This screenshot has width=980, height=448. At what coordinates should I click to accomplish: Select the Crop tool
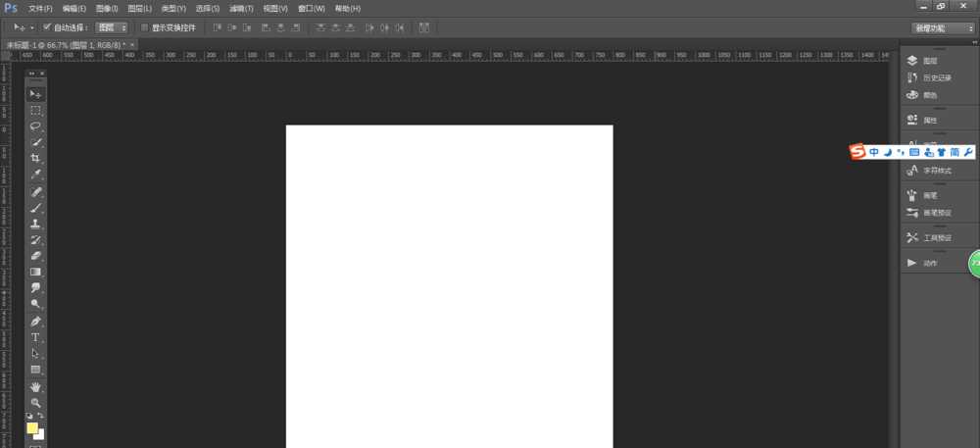(35, 158)
